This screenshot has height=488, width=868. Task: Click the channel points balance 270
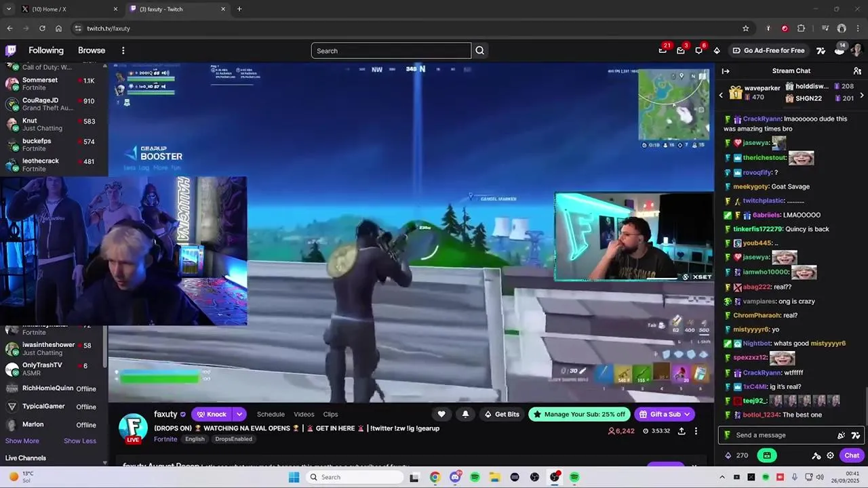[737, 455]
